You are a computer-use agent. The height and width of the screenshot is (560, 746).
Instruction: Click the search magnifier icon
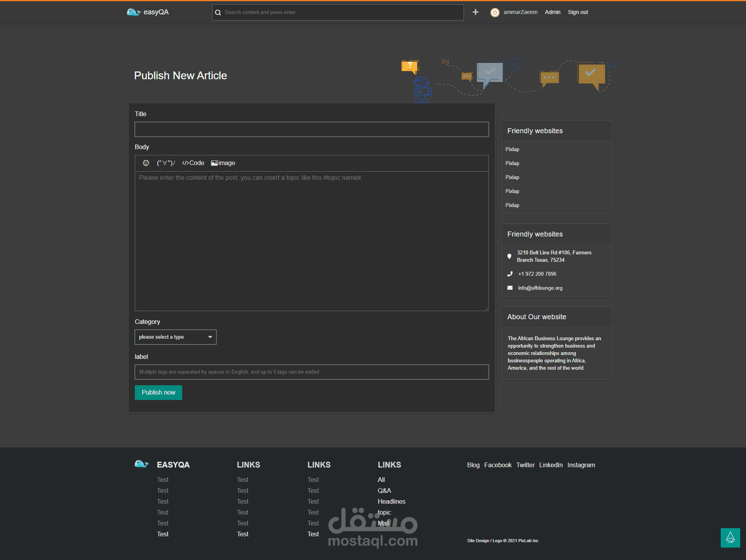click(218, 12)
